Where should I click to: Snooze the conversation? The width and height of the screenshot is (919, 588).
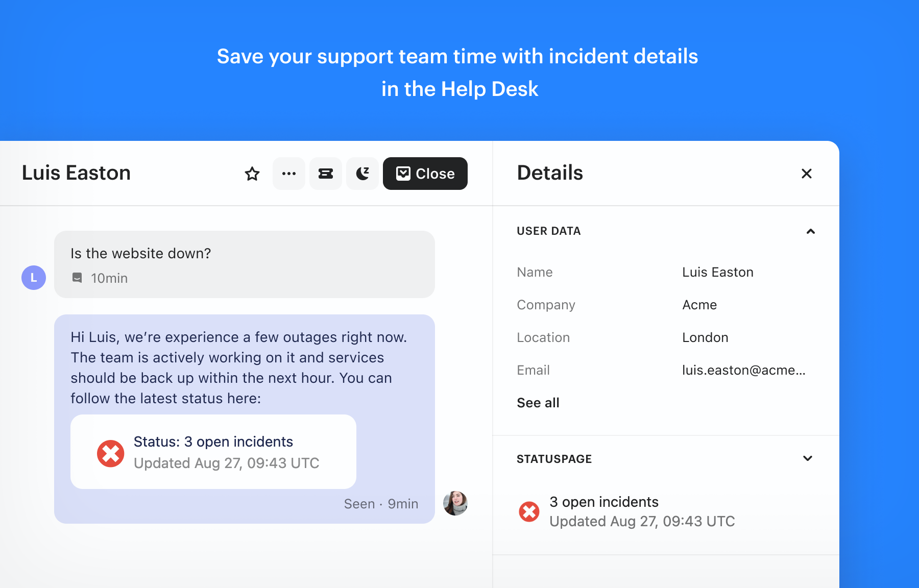pos(362,174)
